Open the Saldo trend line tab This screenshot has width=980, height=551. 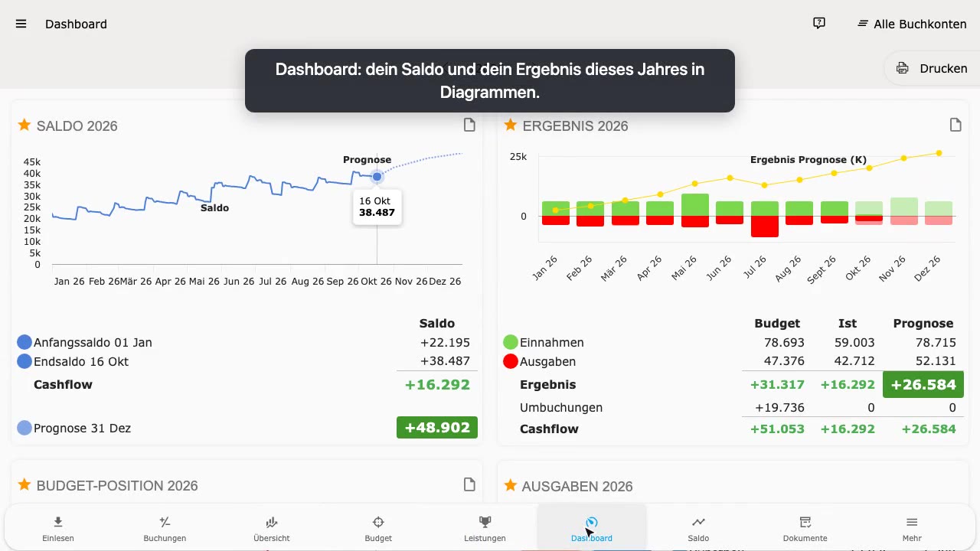coord(698,528)
